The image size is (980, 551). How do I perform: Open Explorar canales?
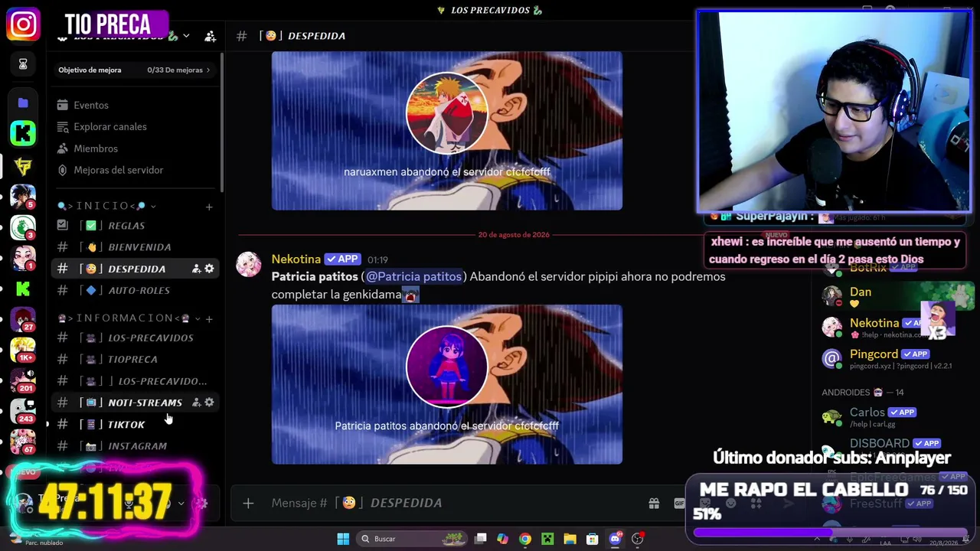tap(135, 126)
